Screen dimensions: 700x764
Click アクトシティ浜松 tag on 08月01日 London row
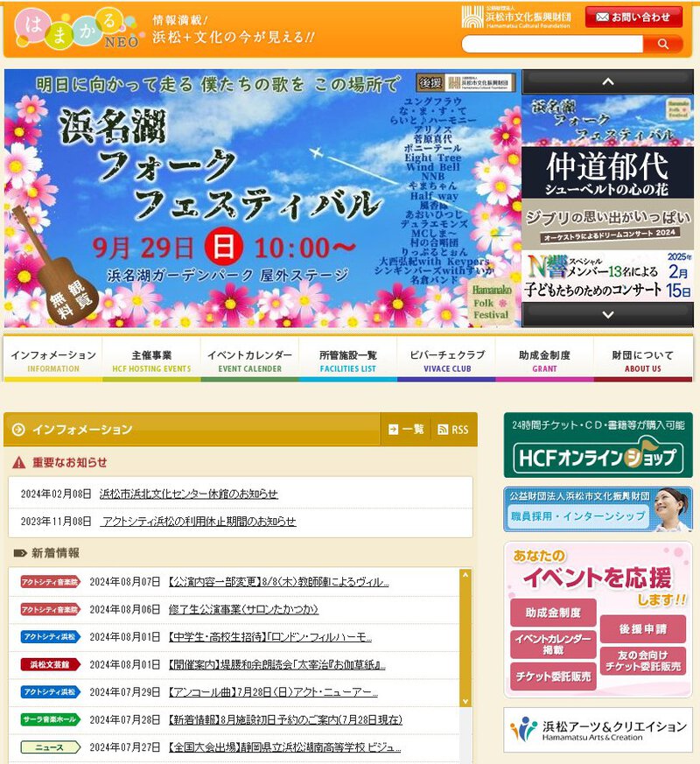tap(51, 637)
